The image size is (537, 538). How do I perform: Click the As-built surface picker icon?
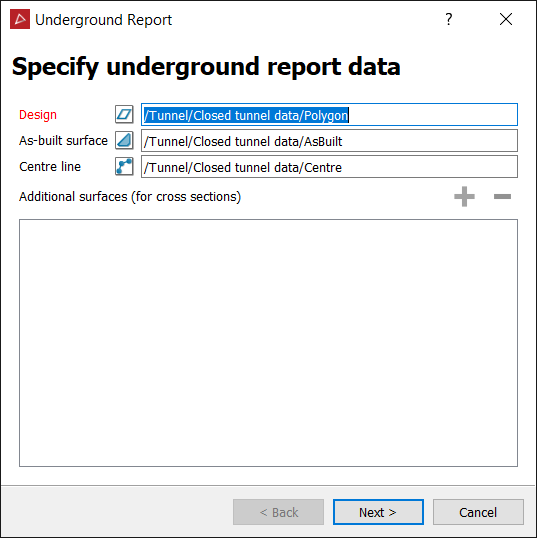pos(124,140)
